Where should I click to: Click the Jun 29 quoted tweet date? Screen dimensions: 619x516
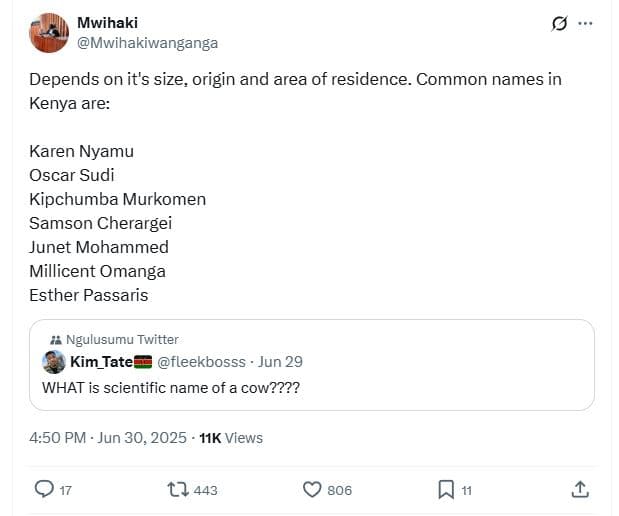point(282,362)
